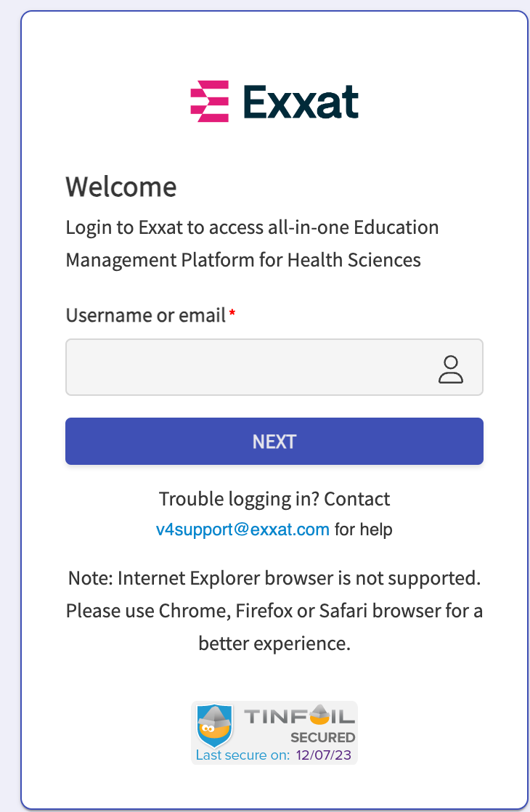This screenshot has height=812, width=530.
Task: Click the SECURED label on the badge
Action: click(322, 738)
